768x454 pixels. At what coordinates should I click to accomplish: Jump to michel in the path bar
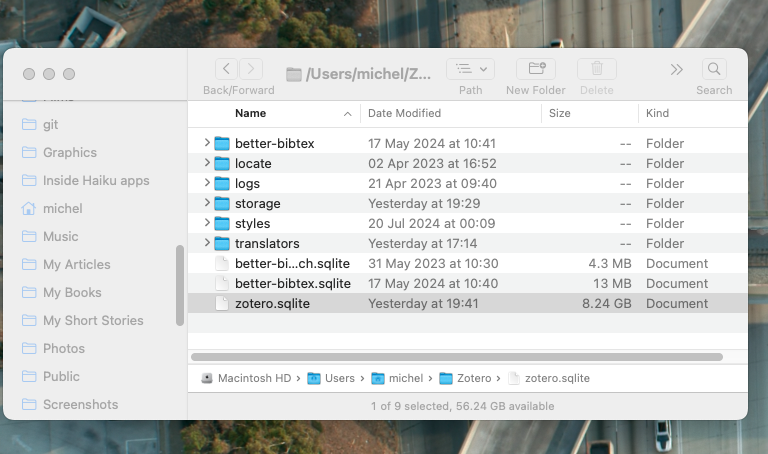(x=406, y=378)
